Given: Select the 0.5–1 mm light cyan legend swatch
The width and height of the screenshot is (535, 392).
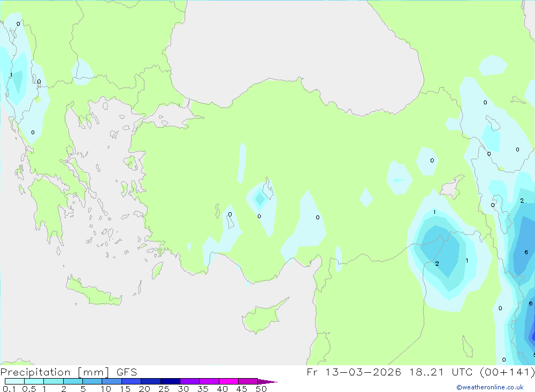Looking at the screenshot, I should click(x=34, y=381).
